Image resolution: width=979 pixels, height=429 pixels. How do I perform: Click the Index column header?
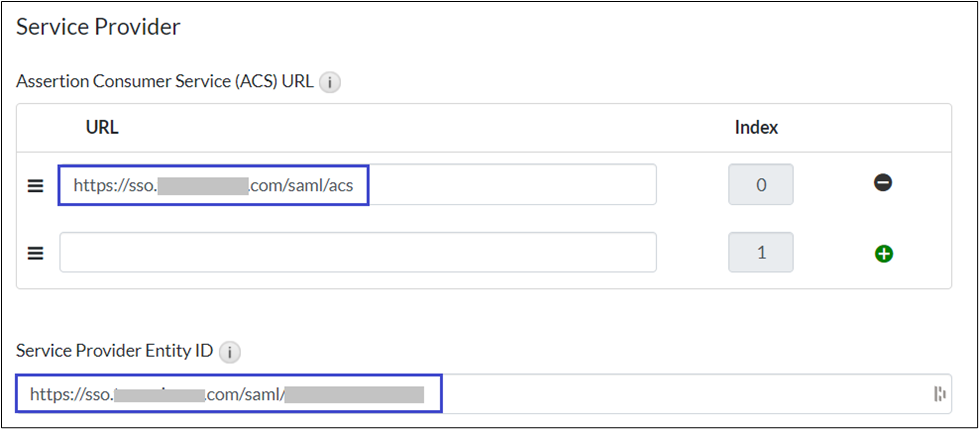(x=756, y=128)
